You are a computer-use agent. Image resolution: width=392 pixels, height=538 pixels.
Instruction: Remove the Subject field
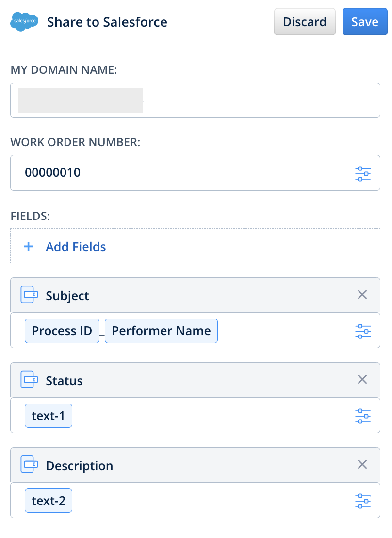click(x=362, y=294)
